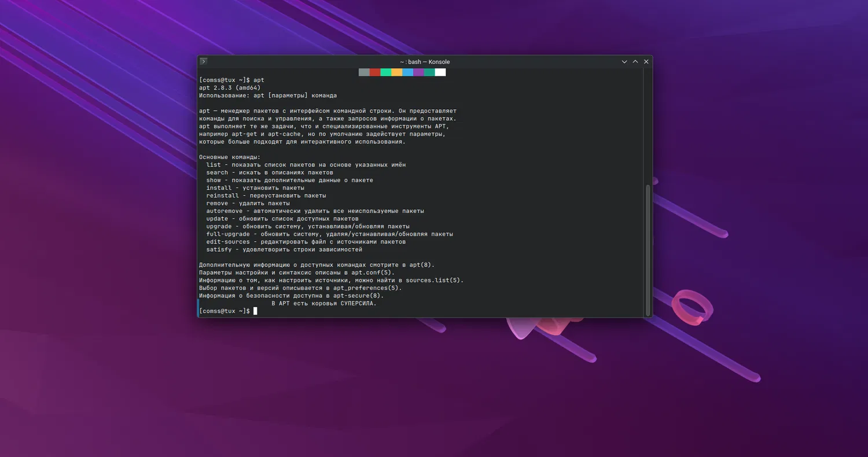This screenshot has height=457, width=868.
Task: Close the Konsole window
Action: [646, 62]
